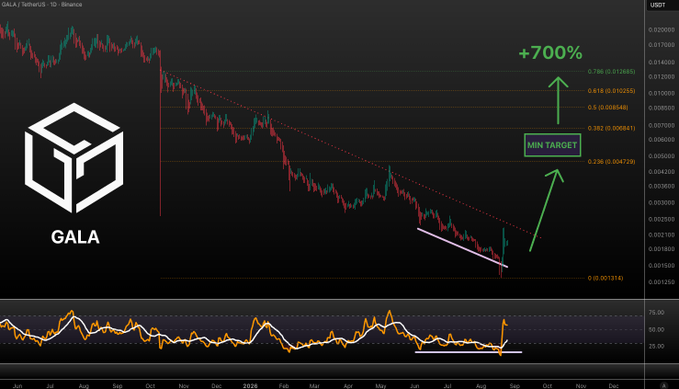Click the 0.005000 price axis label
The image size is (679, 389).
[x=661, y=156]
